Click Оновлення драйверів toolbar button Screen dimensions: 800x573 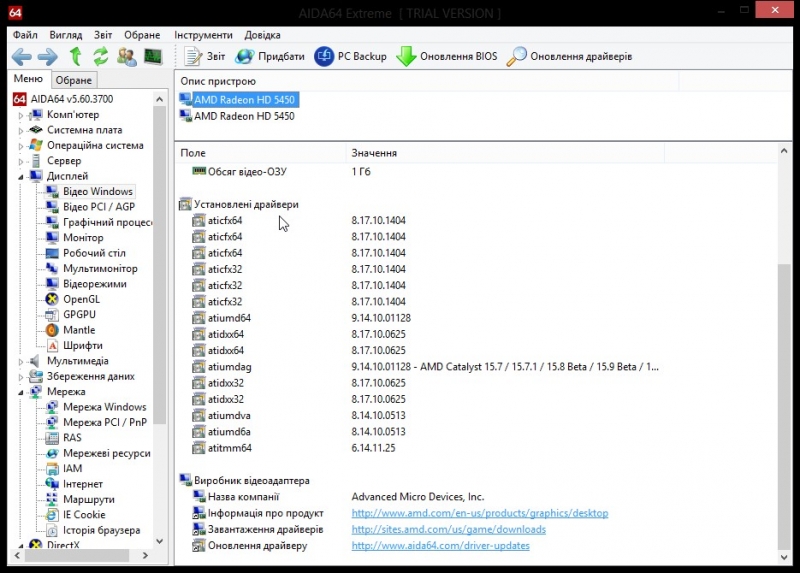(x=569, y=56)
